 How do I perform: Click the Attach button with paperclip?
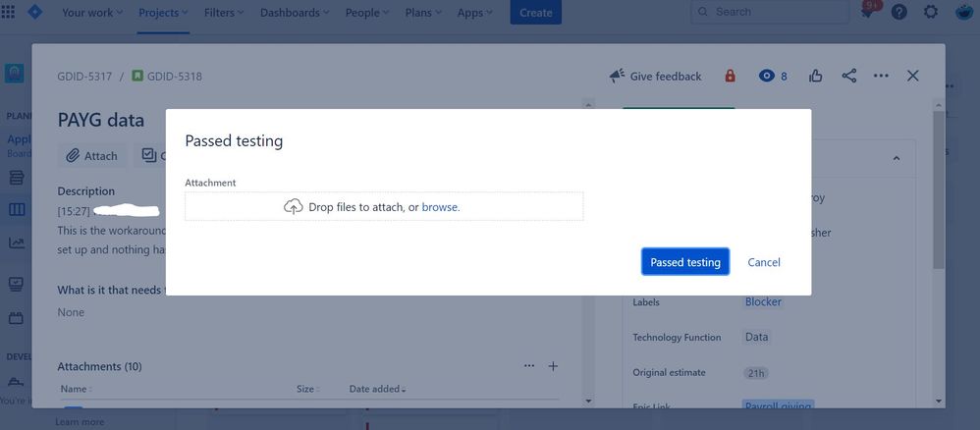92,156
